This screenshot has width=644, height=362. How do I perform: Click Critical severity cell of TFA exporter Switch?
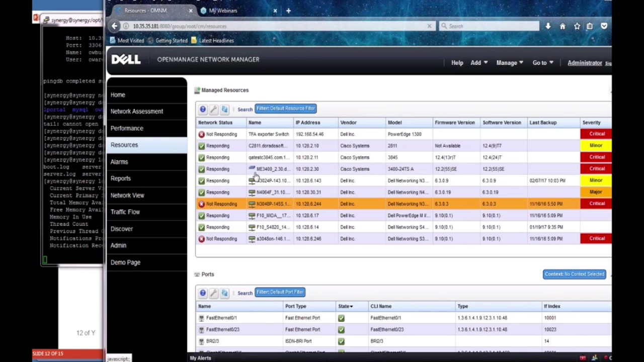coord(597,134)
